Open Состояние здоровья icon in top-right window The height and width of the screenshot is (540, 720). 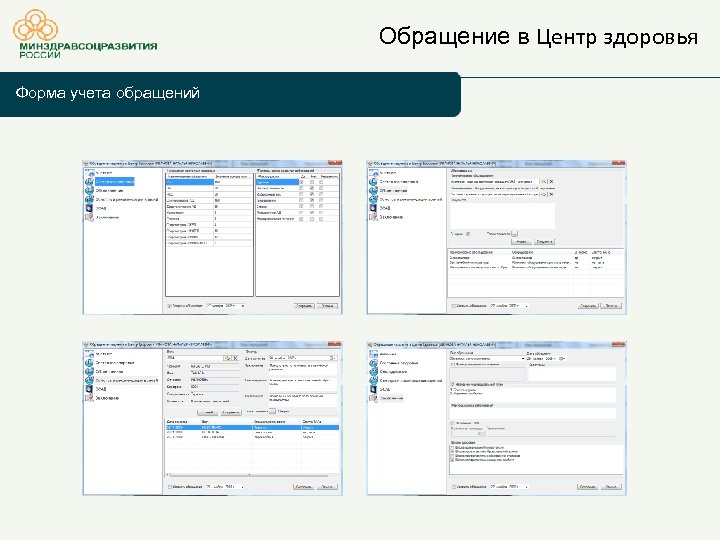[x=373, y=182]
